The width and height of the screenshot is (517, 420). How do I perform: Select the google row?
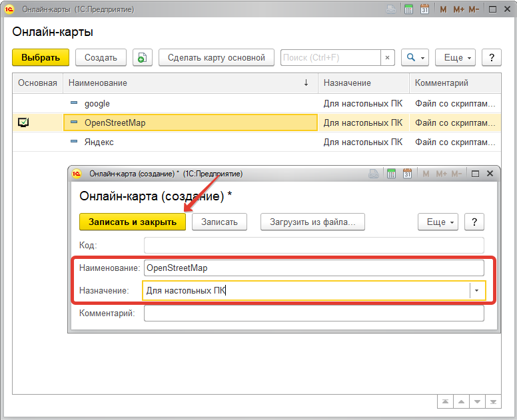pos(257,103)
